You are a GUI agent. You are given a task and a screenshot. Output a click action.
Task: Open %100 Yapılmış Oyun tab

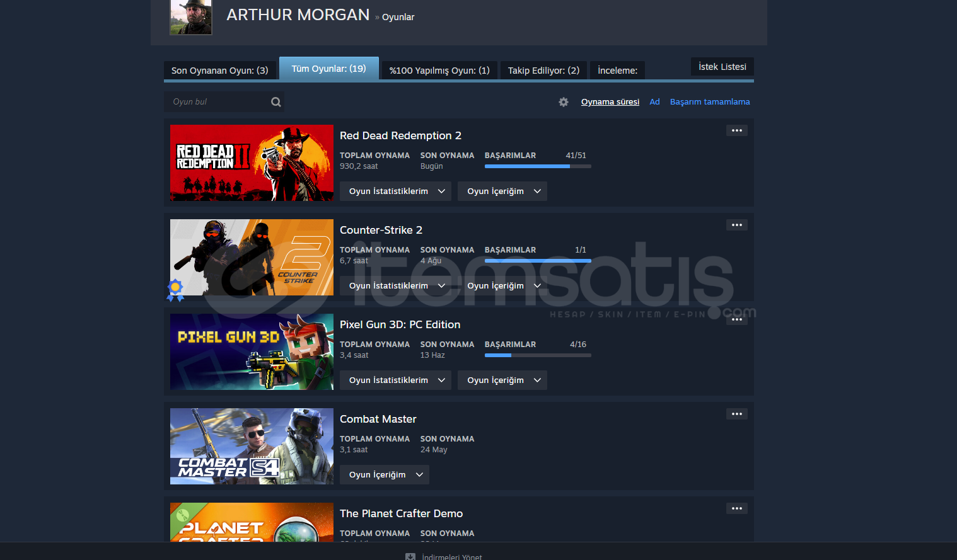439,71
